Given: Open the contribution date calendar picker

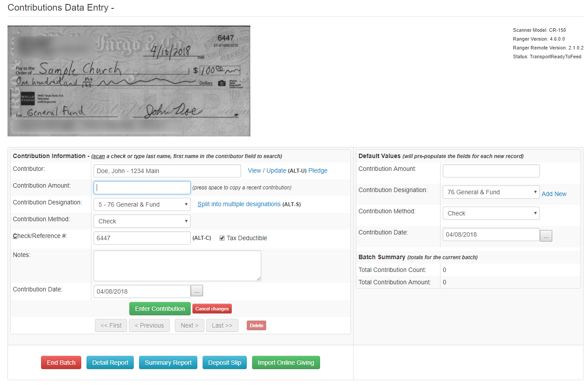Looking at the screenshot, I should click(196, 291).
